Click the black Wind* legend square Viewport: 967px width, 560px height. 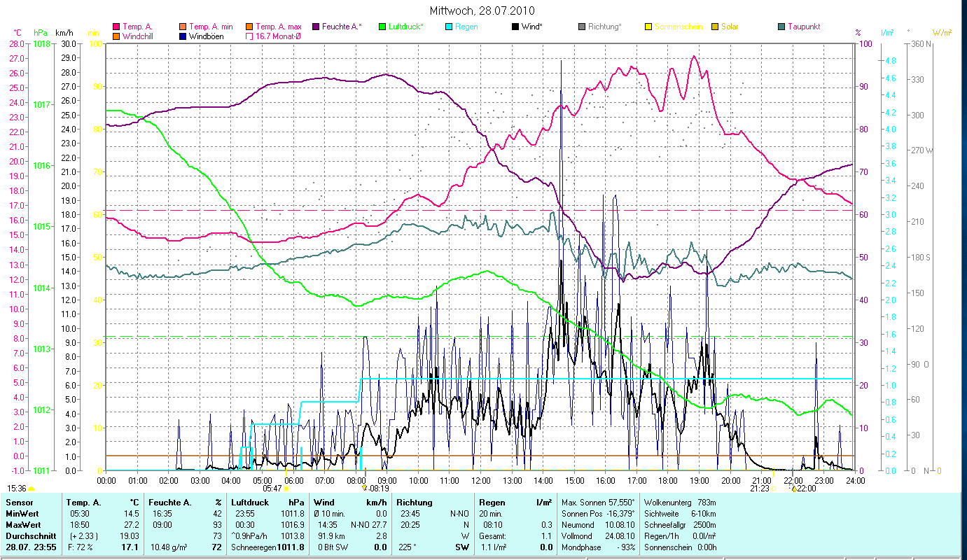pyautogui.click(x=515, y=27)
